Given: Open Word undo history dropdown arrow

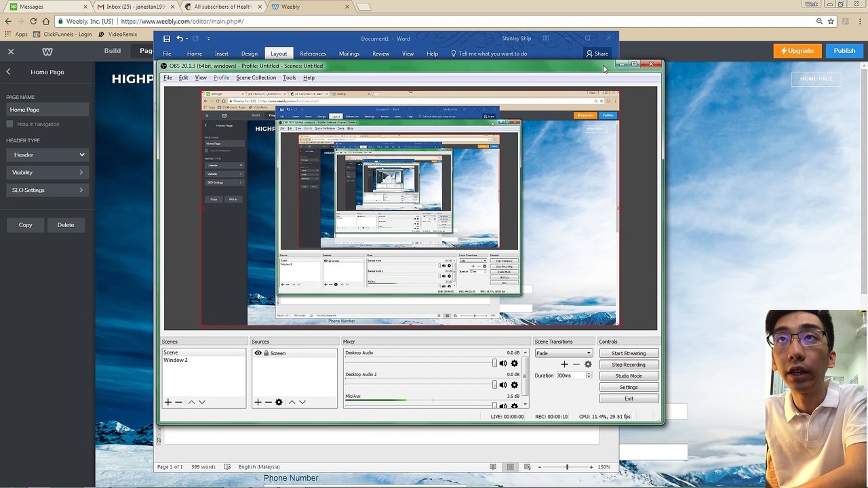Looking at the screenshot, I should pyautogui.click(x=187, y=39).
